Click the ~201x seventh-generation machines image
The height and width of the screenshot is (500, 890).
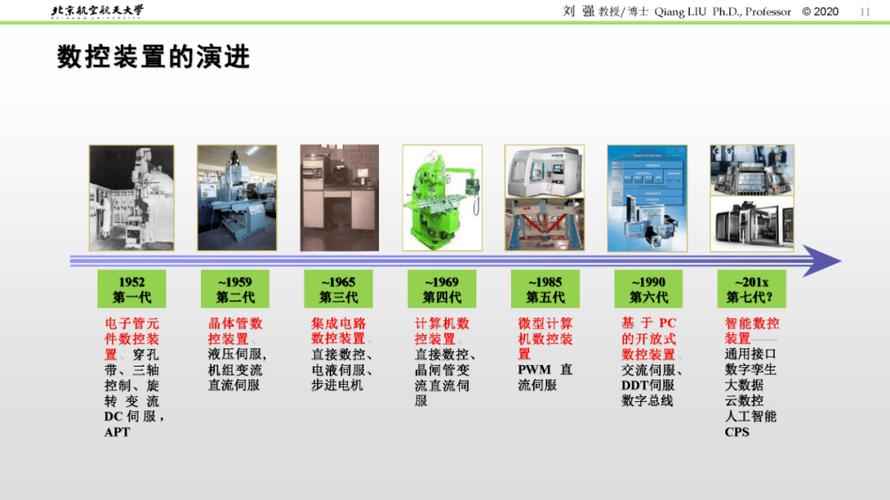[x=752, y=197]
